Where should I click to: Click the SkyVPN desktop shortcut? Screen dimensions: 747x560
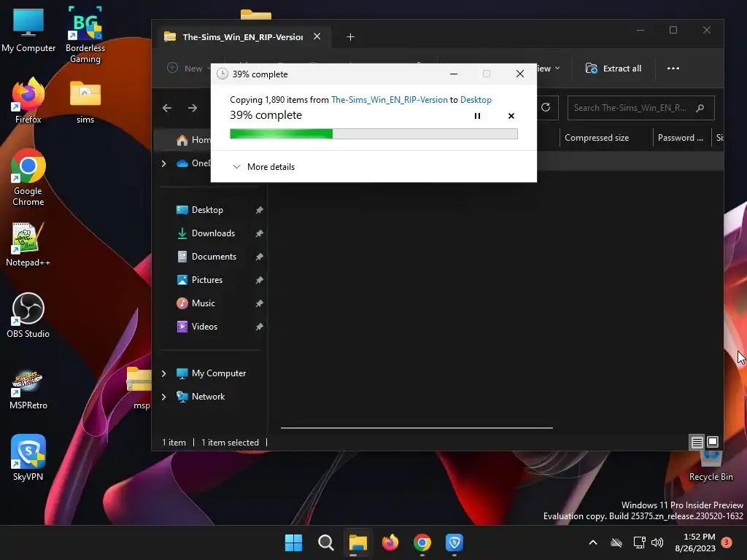28,458
